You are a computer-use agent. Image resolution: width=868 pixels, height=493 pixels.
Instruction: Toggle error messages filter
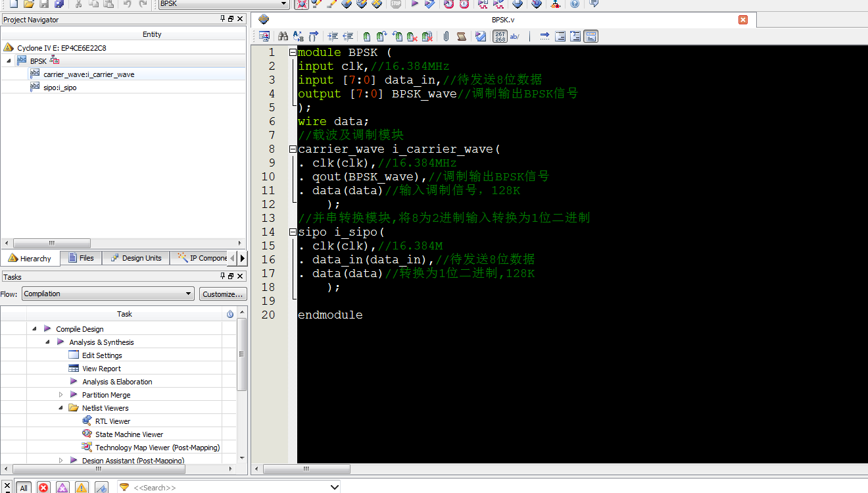click(x=43, y=488)
